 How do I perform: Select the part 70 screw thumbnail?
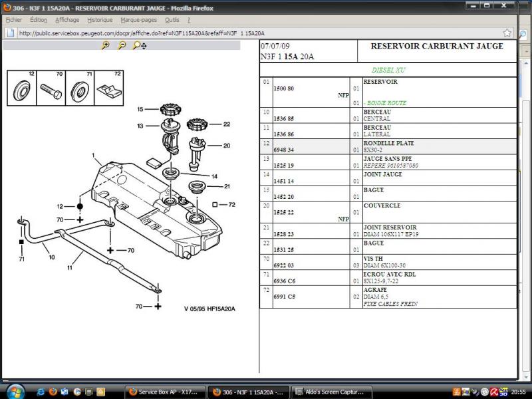pyautogui.click(x=51, y=88)
